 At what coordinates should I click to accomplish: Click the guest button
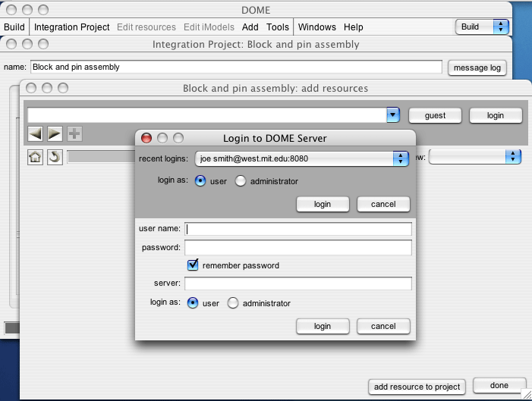tap(435, 115)
